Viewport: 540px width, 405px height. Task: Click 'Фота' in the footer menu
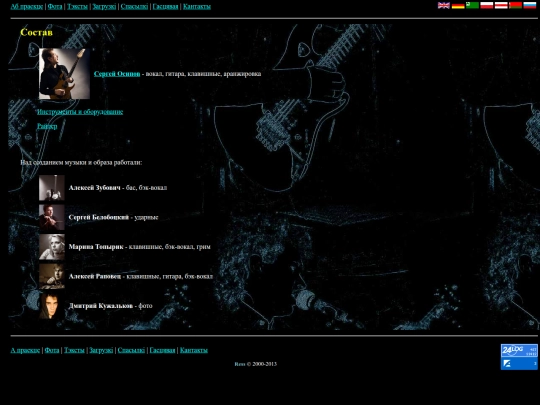[x=52, y=350]
